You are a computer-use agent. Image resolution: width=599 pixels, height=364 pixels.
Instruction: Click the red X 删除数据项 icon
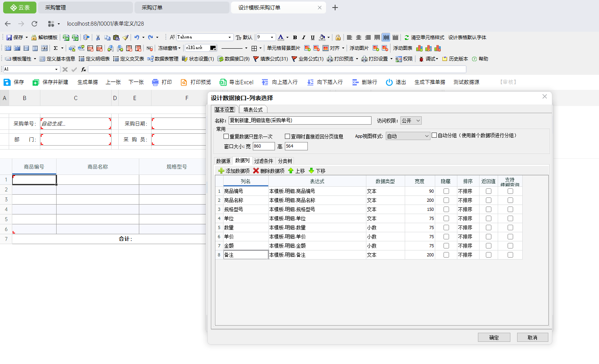[256, 171]
